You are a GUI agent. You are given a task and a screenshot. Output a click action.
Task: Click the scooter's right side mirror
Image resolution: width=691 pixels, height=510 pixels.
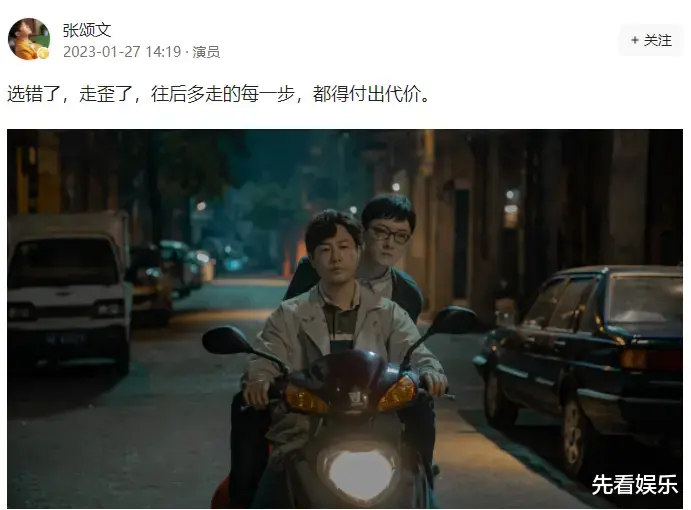click(455, 319)
